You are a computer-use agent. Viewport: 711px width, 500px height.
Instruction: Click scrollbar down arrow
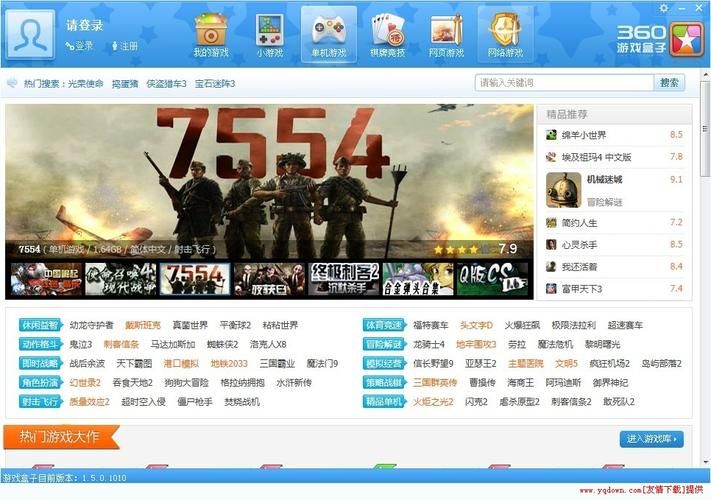[706, 461]
